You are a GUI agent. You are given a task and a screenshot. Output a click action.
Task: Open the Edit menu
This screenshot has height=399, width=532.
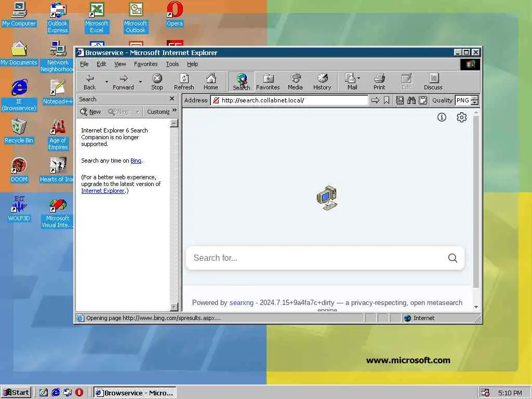coord(101,64)
